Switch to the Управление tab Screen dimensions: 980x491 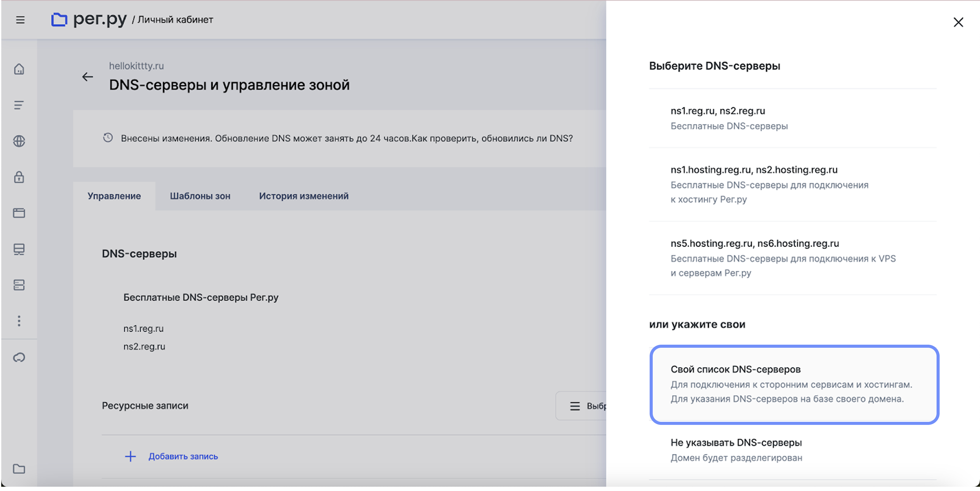click(x=114, y=196)
